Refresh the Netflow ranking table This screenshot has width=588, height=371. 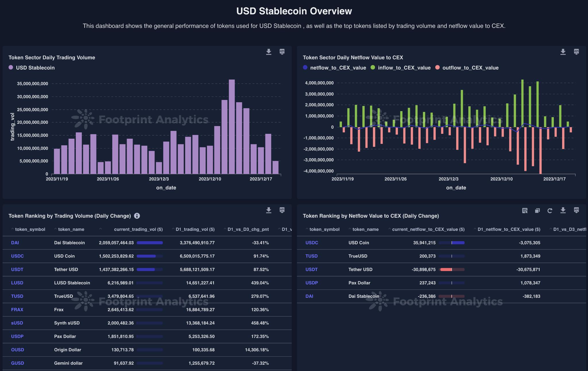550,210
